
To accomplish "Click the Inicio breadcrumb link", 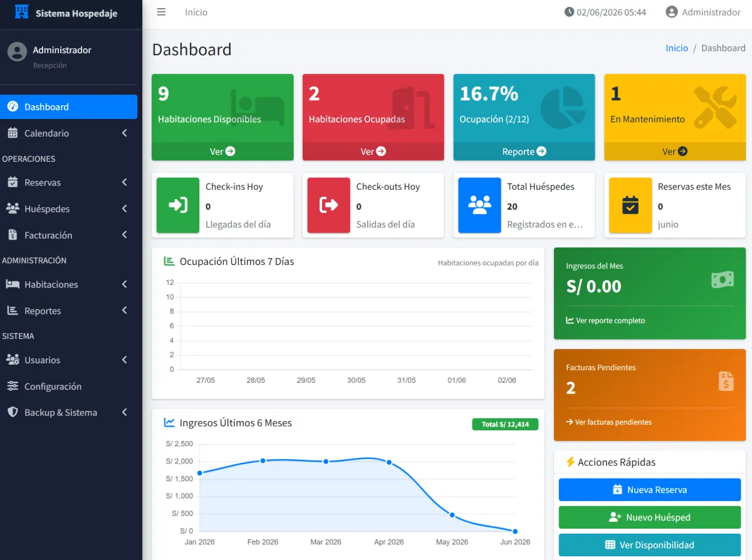I will [x=677, y=48].
